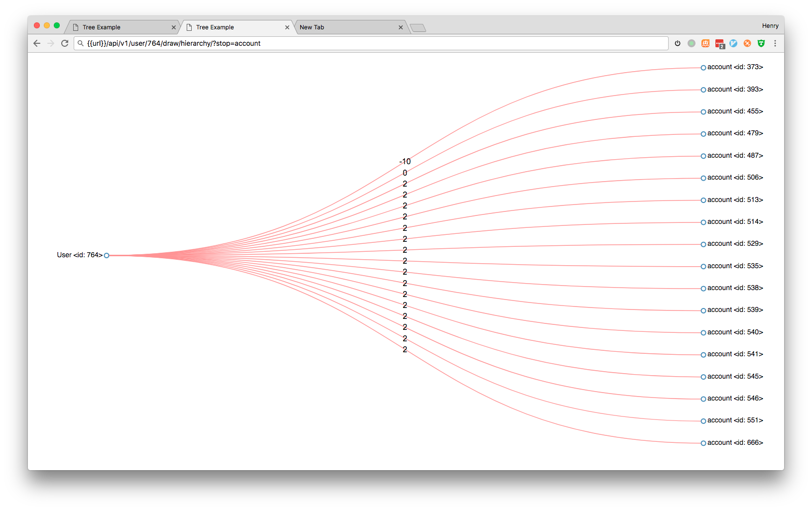Open a new tab with the blank tab button
Screen dimensions: 812x510
(418, 28)
